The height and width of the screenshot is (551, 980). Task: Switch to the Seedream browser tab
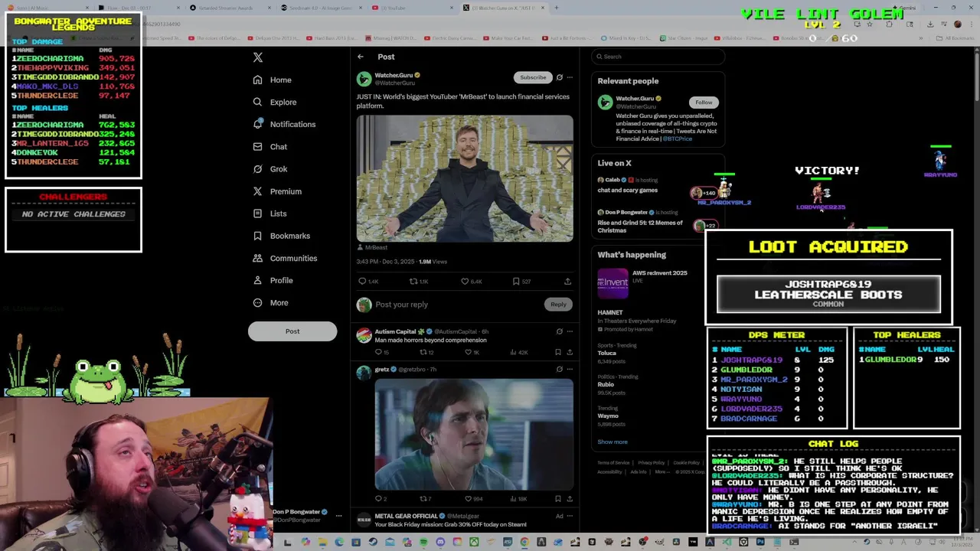tap(320, 8)
